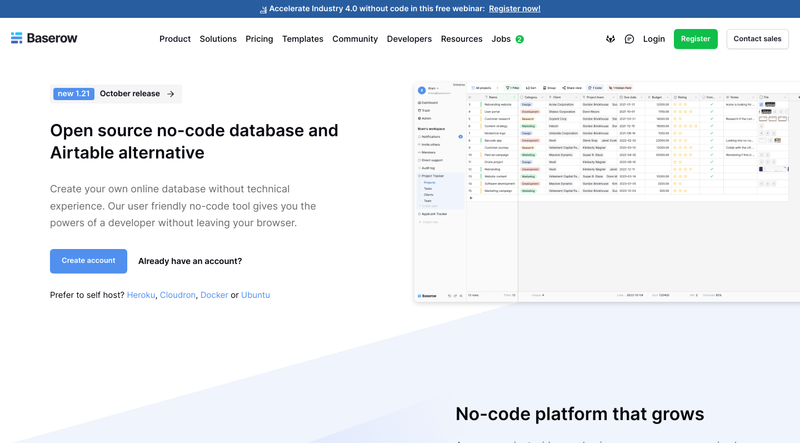Click the Login link
800x443 pixels.
tap(654, 39)
